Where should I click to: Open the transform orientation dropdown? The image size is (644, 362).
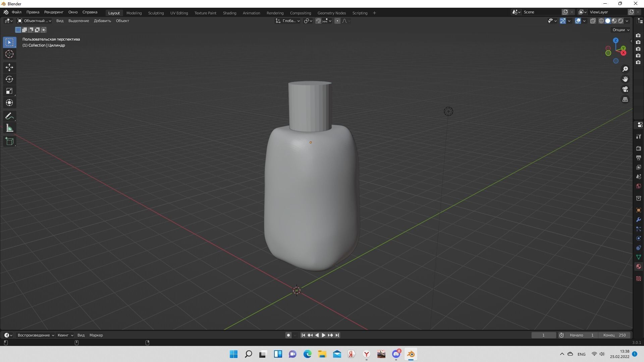point(287,20)
